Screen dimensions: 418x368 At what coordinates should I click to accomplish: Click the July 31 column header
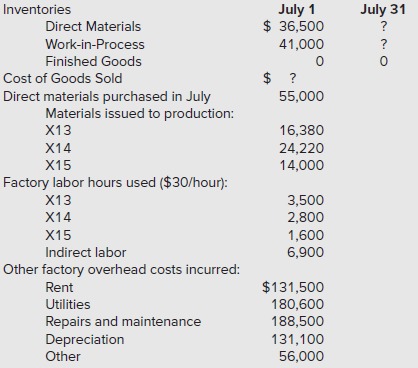(383, 10)
